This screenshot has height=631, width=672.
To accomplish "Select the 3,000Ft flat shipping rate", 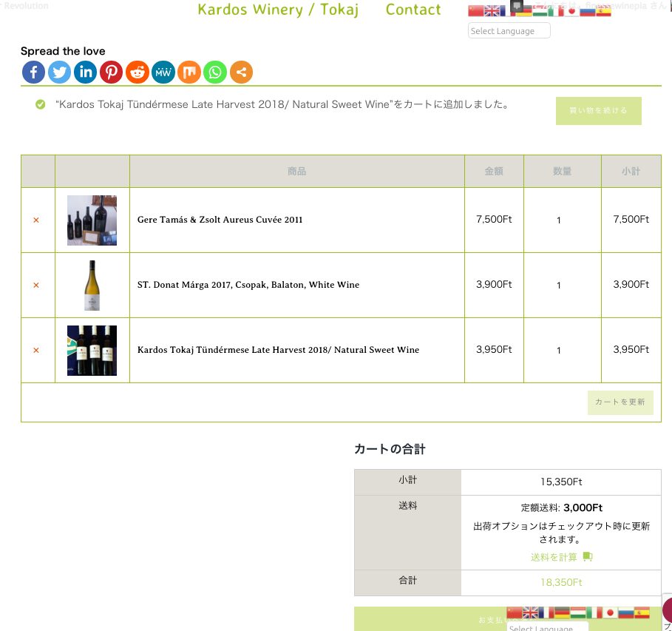I will tap(583, 508).
